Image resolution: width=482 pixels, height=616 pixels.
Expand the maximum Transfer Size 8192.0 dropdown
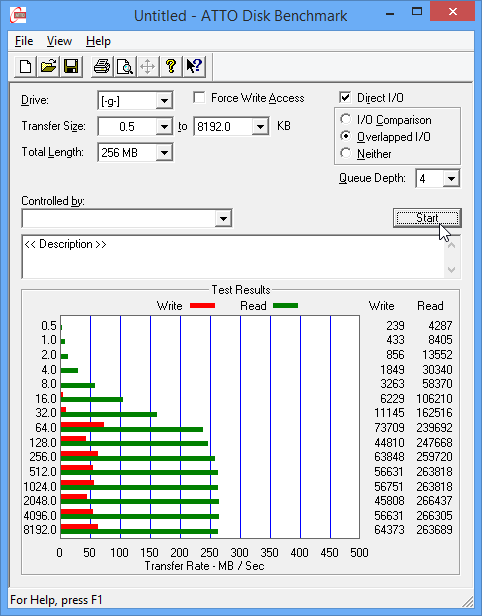[260, 126]
